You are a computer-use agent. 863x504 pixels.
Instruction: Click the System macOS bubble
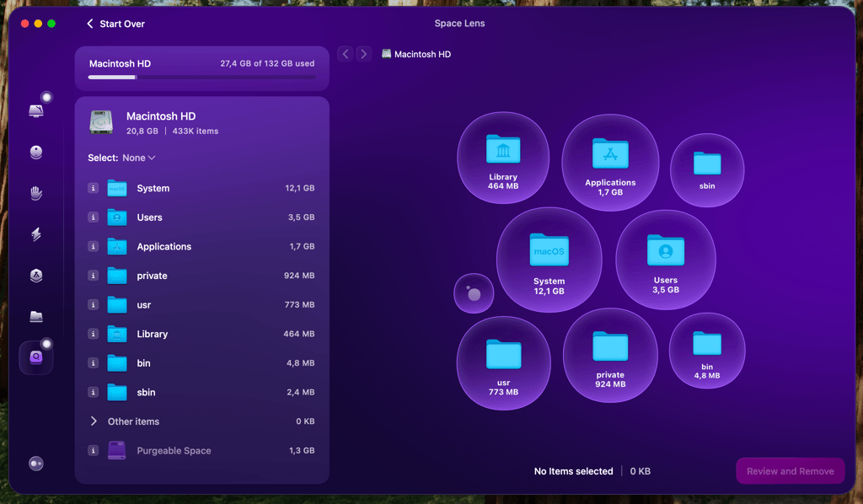[x=549, y=260]
